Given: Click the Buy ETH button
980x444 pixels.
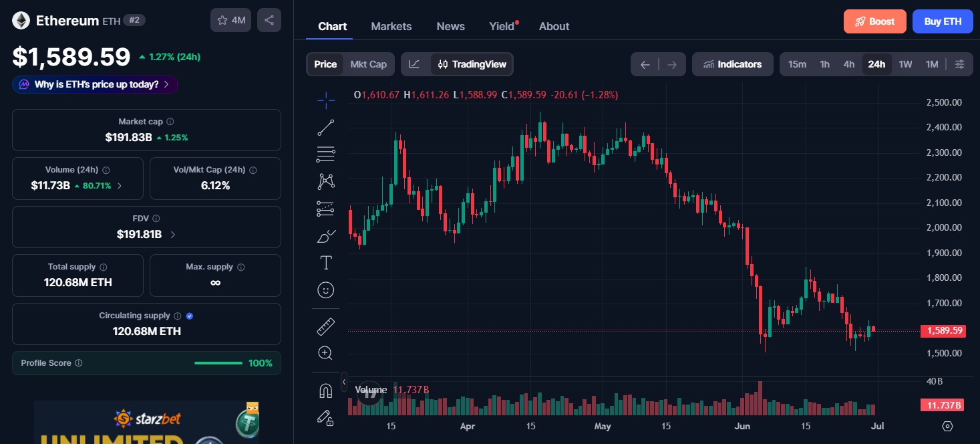Looking at the screenshot, I should pyautogui.click(x=943, y=21).
